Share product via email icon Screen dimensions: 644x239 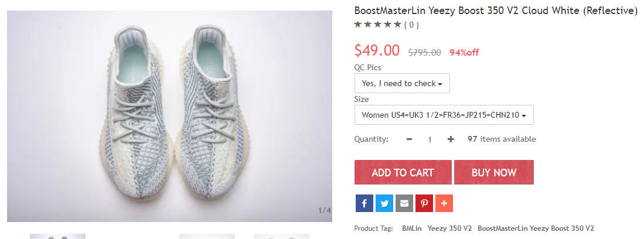point(404,203)
